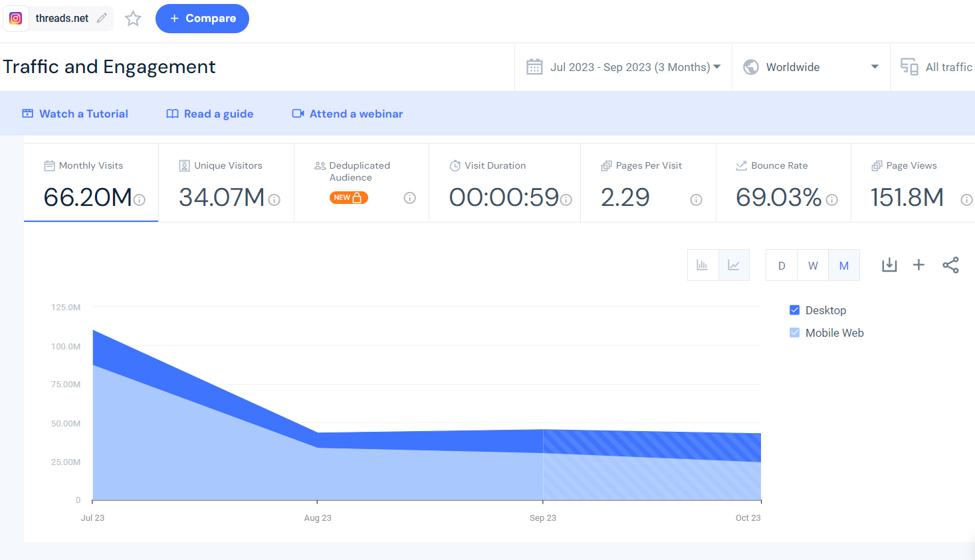Share the traffic chart
The image size is (975, 560).
tap(950, 265)
